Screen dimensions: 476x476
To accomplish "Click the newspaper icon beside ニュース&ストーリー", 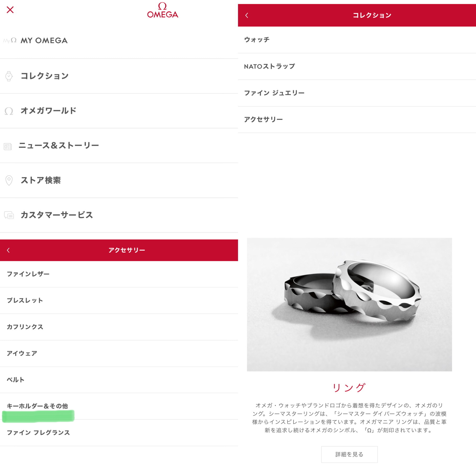I will [8, 146].
